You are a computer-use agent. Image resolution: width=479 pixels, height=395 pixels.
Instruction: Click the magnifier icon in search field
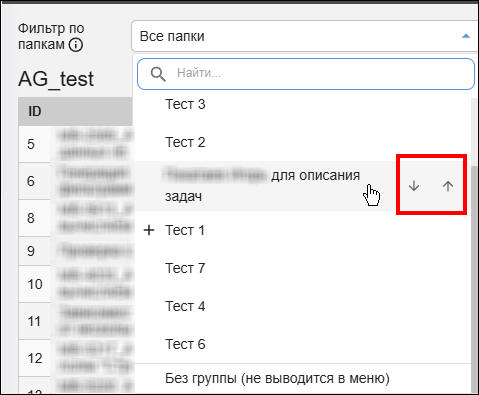tap(158, 74)
